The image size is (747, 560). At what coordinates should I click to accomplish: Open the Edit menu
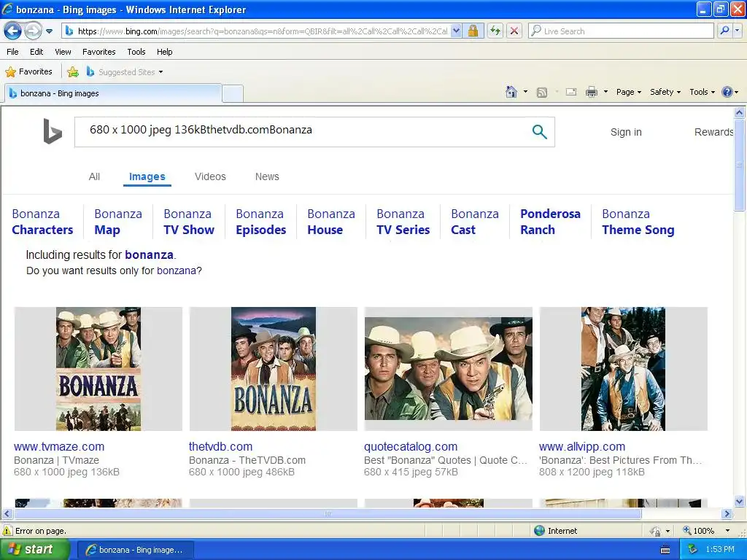[36, 52]
